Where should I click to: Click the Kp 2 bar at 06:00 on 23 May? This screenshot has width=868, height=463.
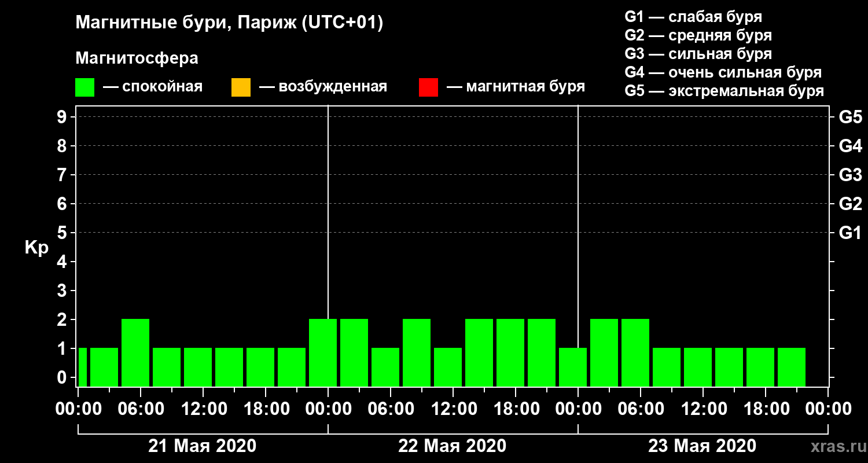(635, 352)
